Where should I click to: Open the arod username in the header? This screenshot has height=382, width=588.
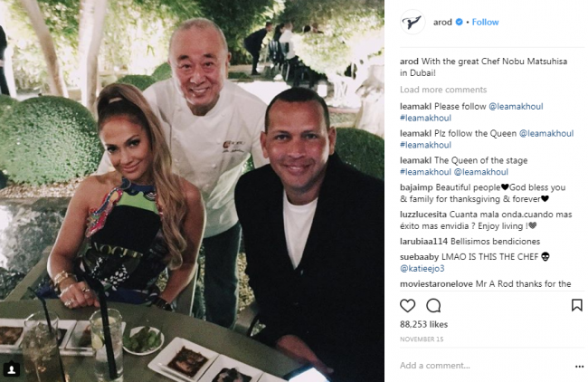point(442,22)
